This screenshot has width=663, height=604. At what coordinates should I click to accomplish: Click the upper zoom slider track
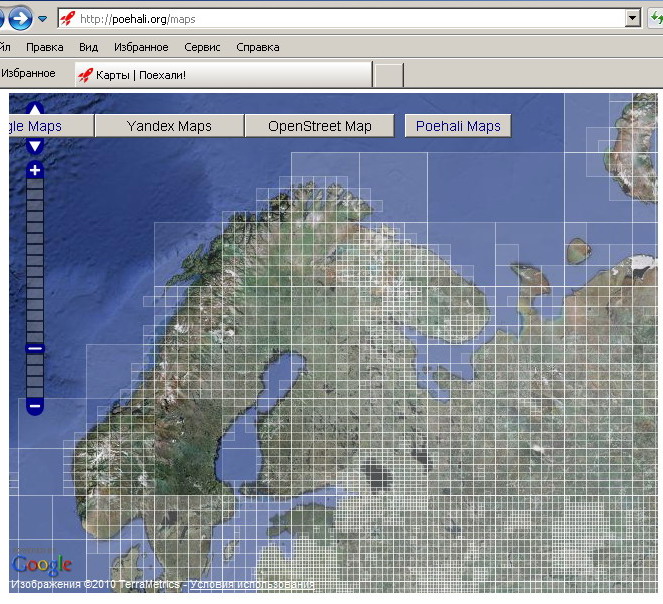35,261
